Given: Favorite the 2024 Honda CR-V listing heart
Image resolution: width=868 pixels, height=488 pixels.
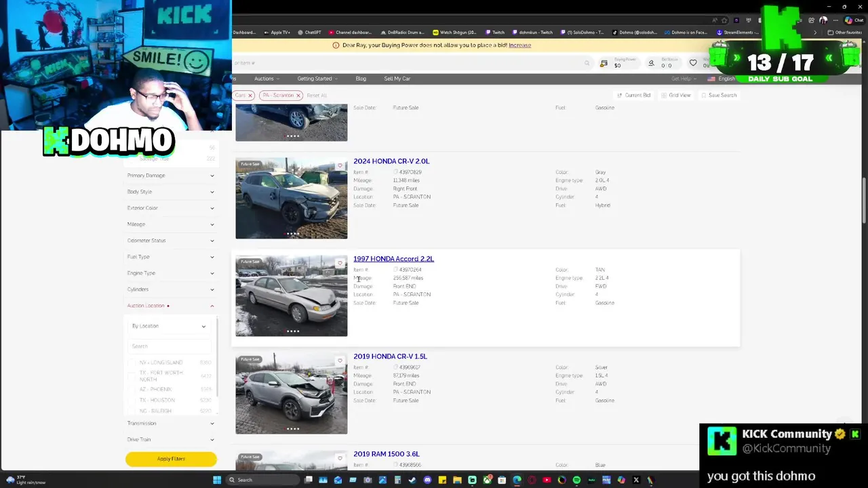Looking at the screenshot, I should (x=340, y=165).
